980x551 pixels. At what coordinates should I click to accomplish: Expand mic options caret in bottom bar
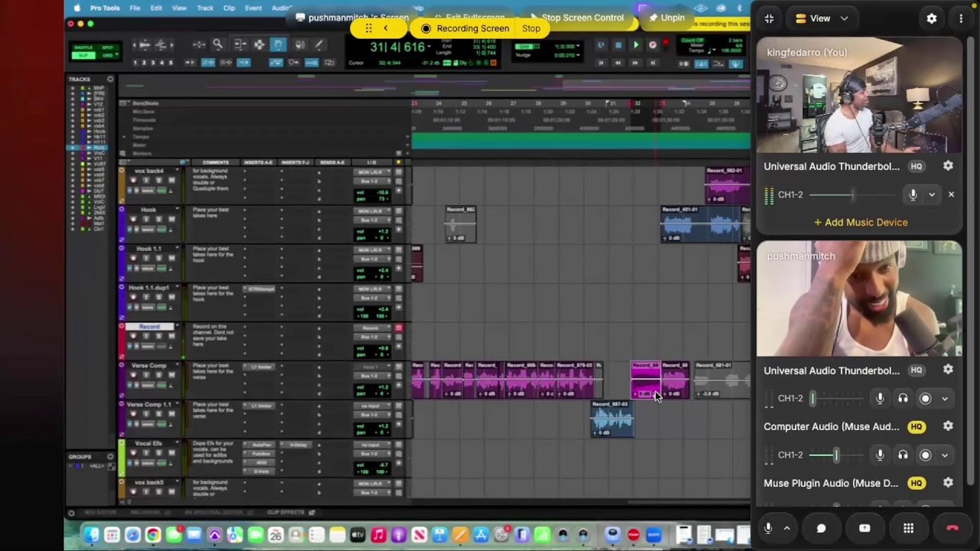[x=786, y=528]
